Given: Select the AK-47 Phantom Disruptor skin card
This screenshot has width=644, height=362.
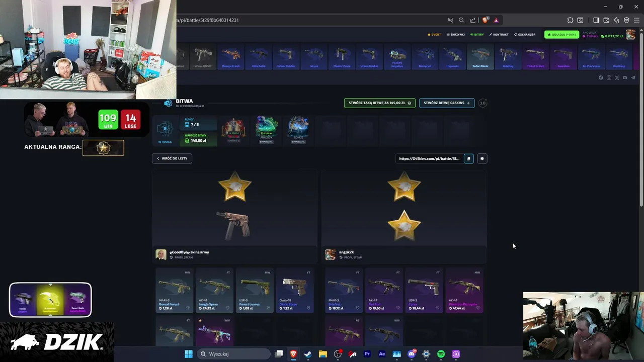Looking at the screenshot, I should click(464, 291).
